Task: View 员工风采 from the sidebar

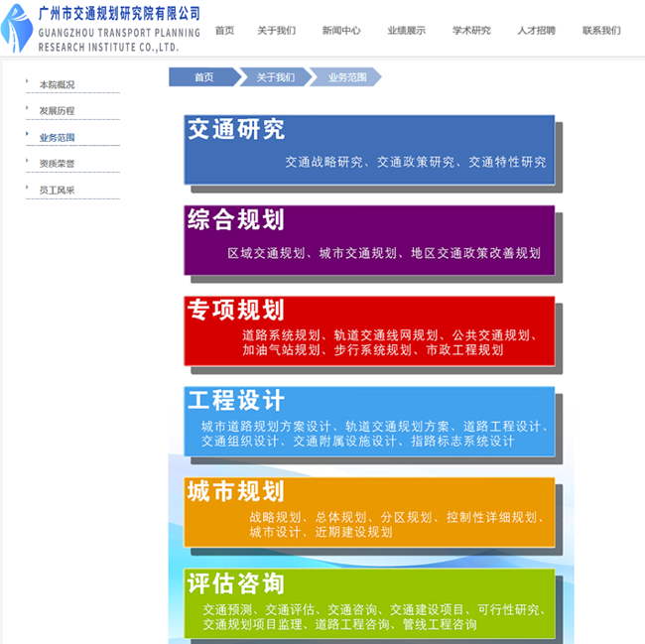Action: coord(57,190)
